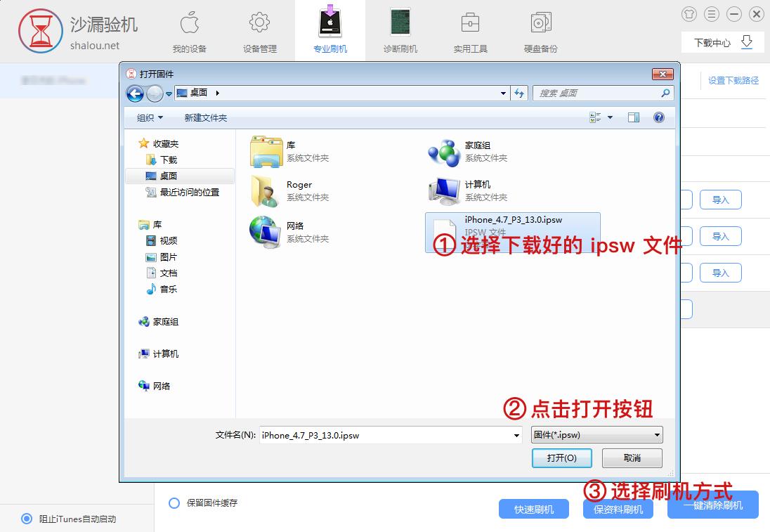Image resolution: width=770 pixels, height=532 pixels.
Task: Refresh the 桌面 folder view
Action: click(519, 93)
